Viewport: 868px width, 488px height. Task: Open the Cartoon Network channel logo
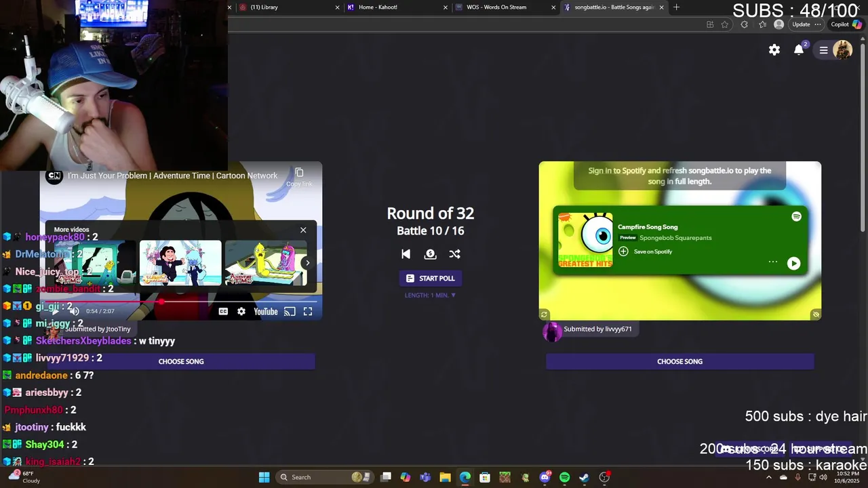(x=54, y=176)
